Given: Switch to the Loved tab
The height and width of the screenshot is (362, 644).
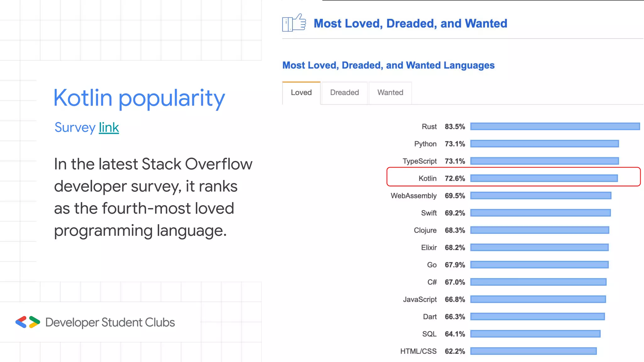Looking at the screenshot, I should tap(301, 93).
